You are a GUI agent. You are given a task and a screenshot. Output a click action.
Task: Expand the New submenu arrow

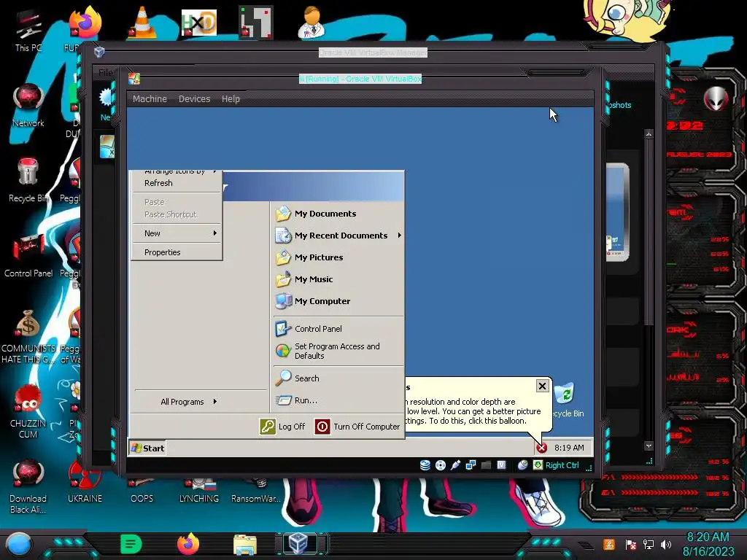215,233
